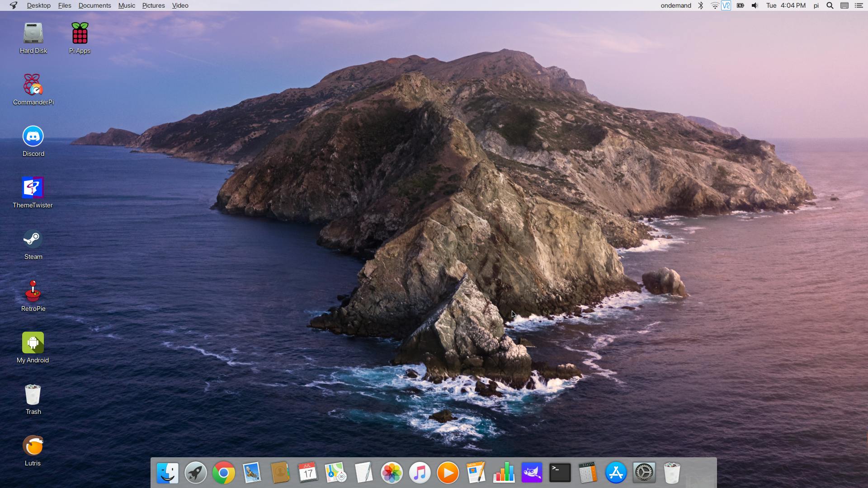Viewport: 868px width, 488px height.
Task: Open the Calendar dock icon
Action: [308, 473]
